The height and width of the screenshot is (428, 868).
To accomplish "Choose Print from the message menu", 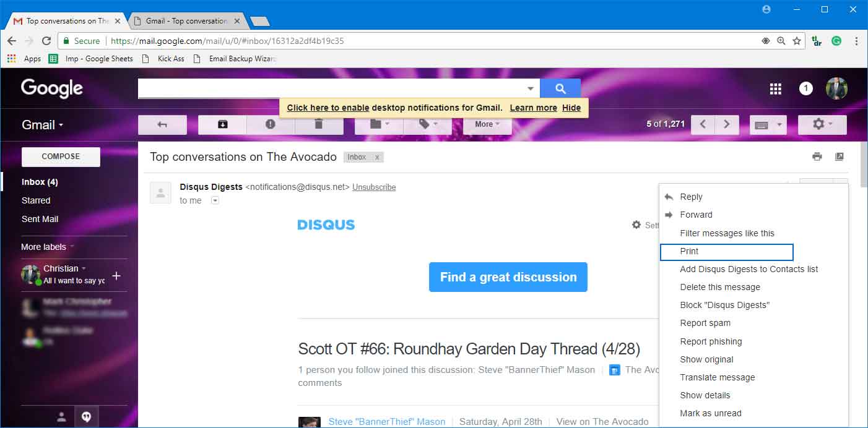I will 727,251.
